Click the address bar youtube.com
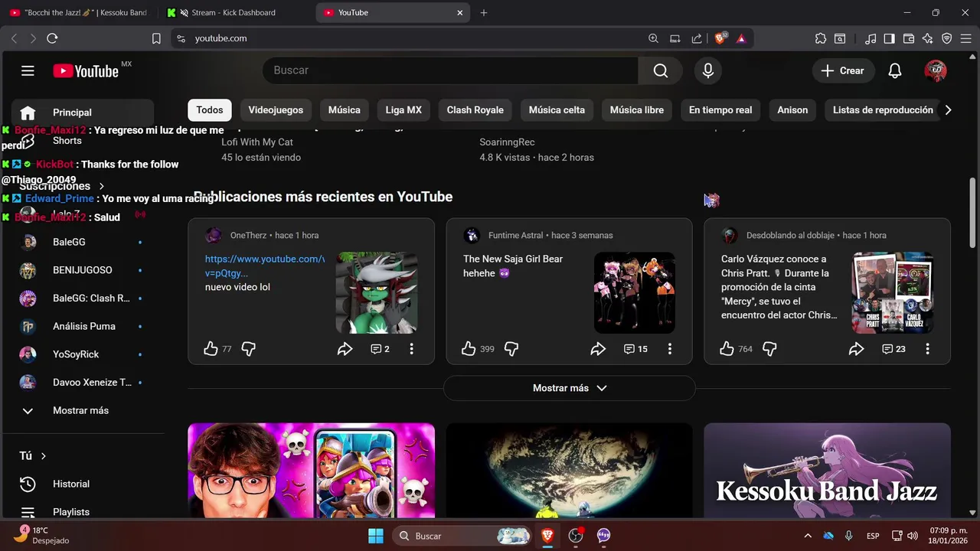The width and height of the screenshot is (980, 551). pos(220,38)
